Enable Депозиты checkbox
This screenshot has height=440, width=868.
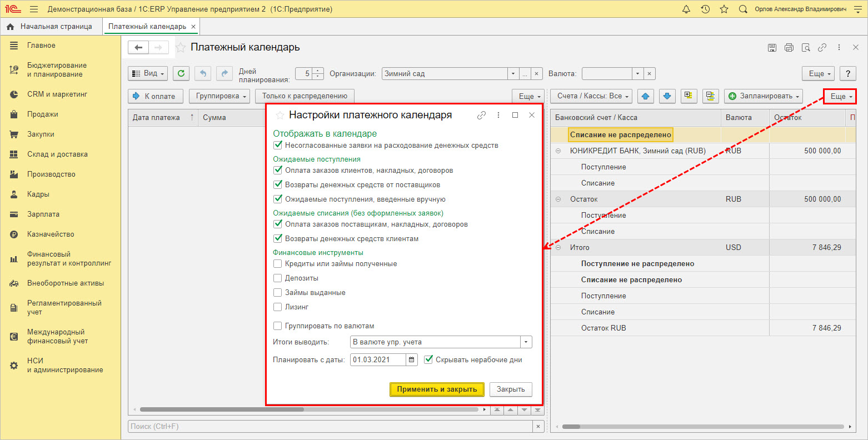pyautogui.click(x=278, y=278)
